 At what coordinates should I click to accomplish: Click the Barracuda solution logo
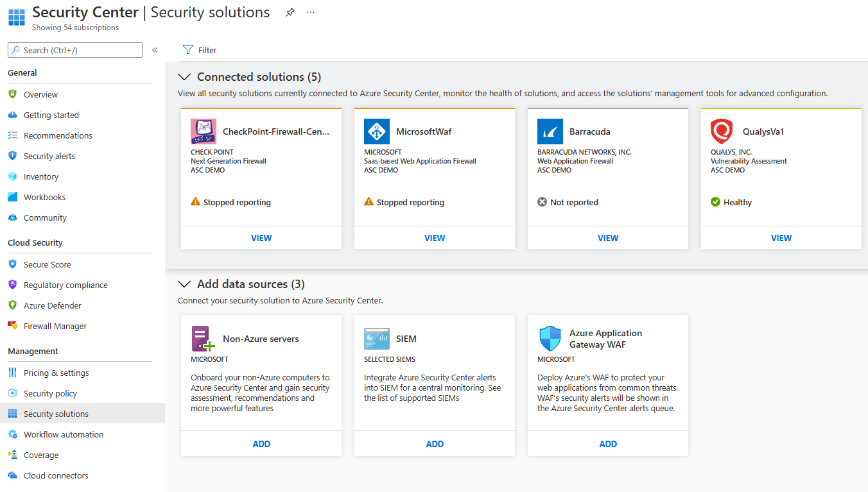(x=550, y=131)
